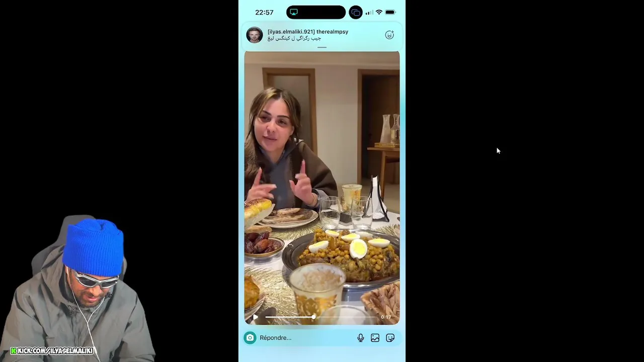644x362 pixels.
Task: Tap the cellular signal bars
Action: click(x=369, y=13)
